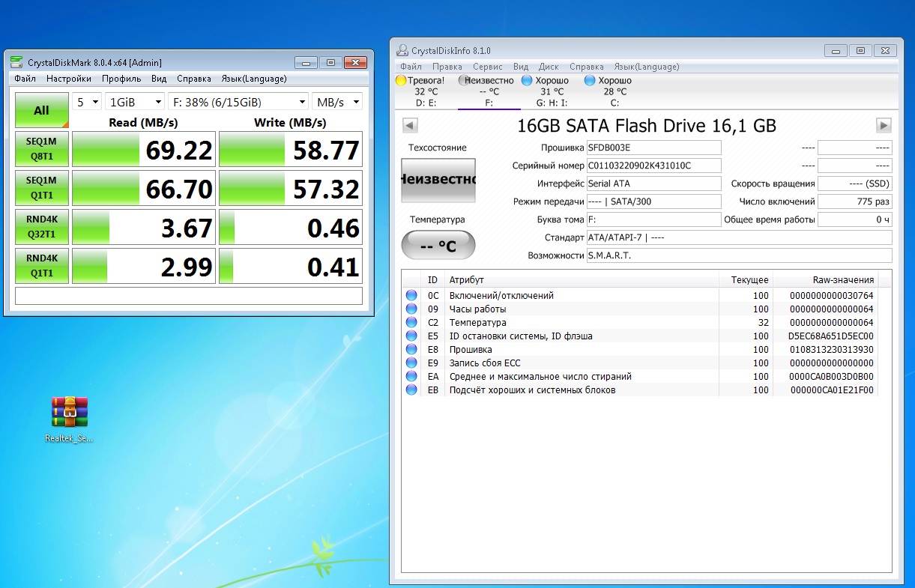The height and width of the screenshot is (588, 915).
Task: Open Файл menu in CrystalDiskInfo
Action: (x=411, y=67)
